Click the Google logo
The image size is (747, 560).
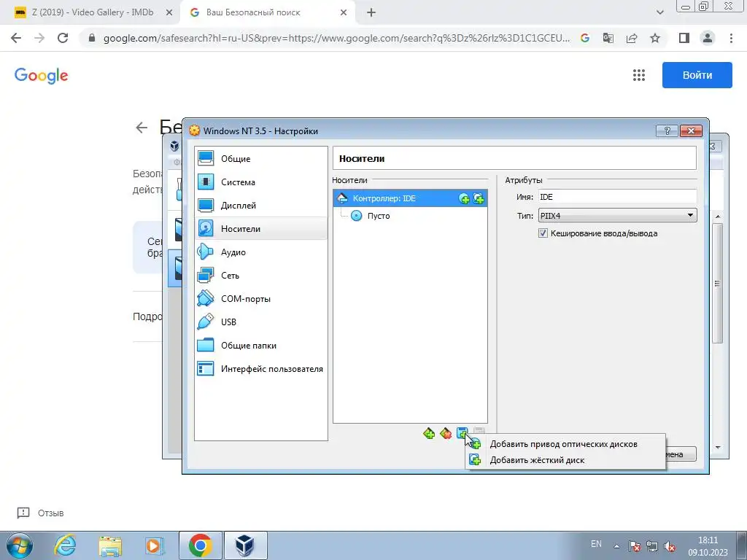tap(42, 75)
